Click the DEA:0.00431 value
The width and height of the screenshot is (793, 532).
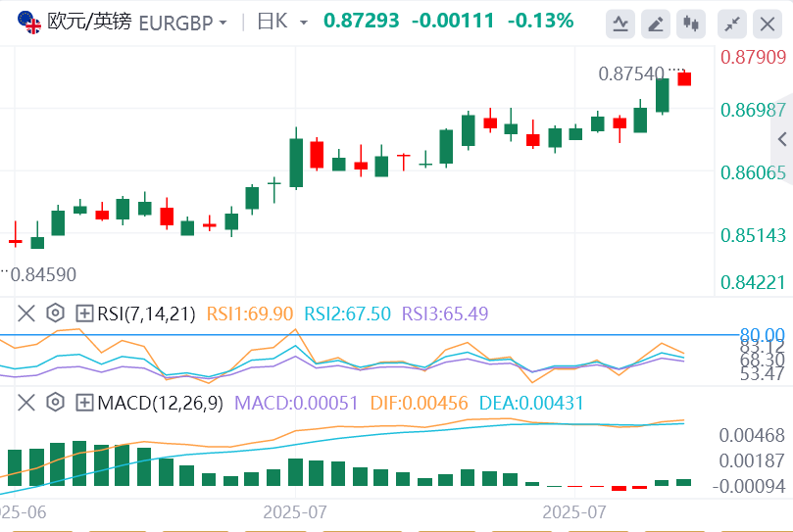(x=531, y=403)
